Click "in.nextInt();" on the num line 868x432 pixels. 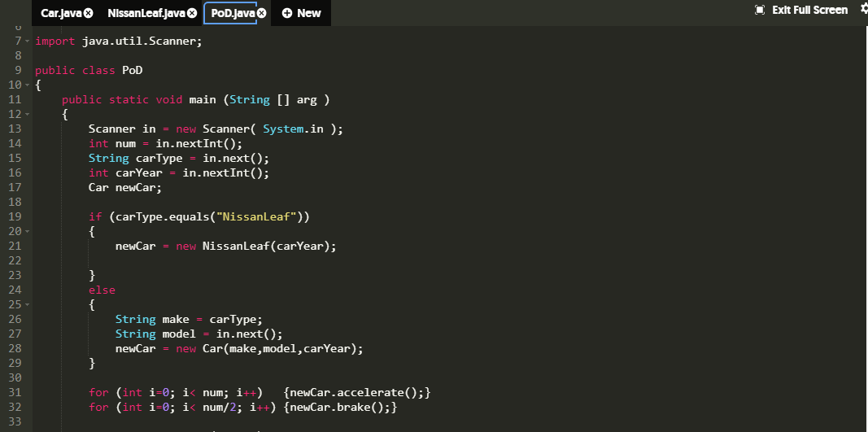click(199, 143)
